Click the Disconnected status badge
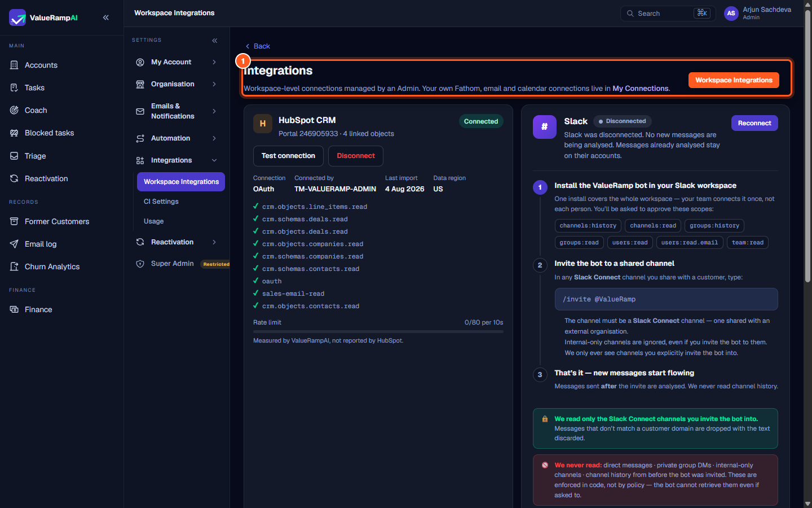812x508 pixels. point(623,121)
